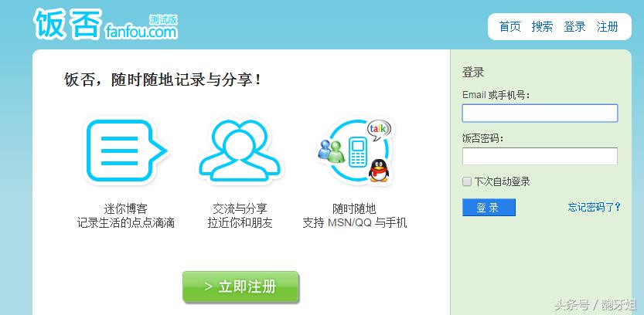This screenshot has height=315, width=644.
Task: Click the Google Talk bubble icon
Action: [x=379, y=130]
